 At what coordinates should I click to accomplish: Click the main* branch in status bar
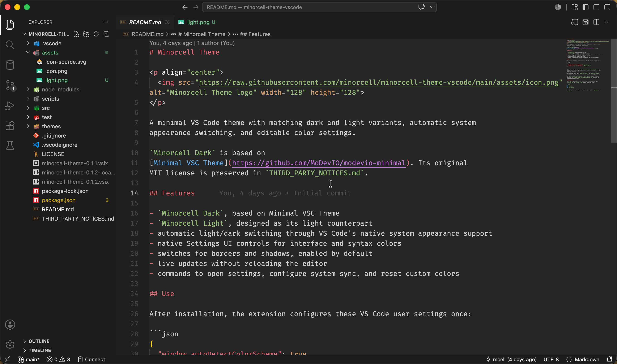pyautogui.click(x=29, y=359)
